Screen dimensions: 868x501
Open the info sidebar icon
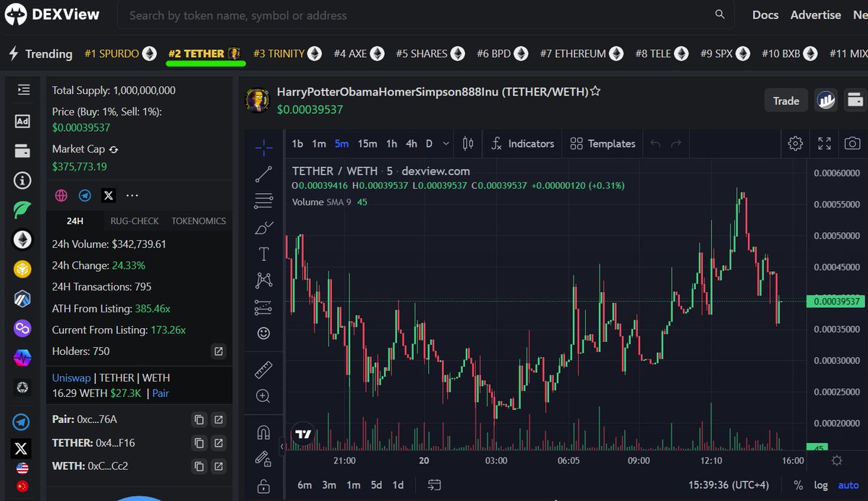point(22,180)
